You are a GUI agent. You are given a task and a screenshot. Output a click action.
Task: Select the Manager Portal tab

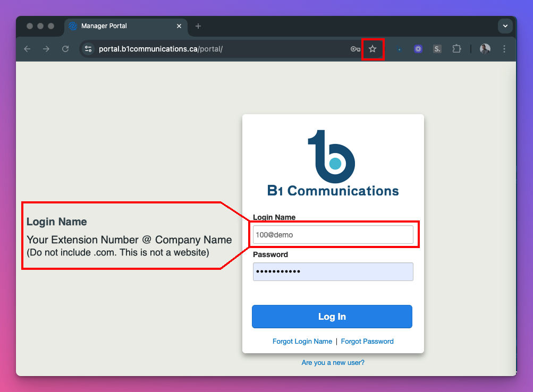point(126,26)
